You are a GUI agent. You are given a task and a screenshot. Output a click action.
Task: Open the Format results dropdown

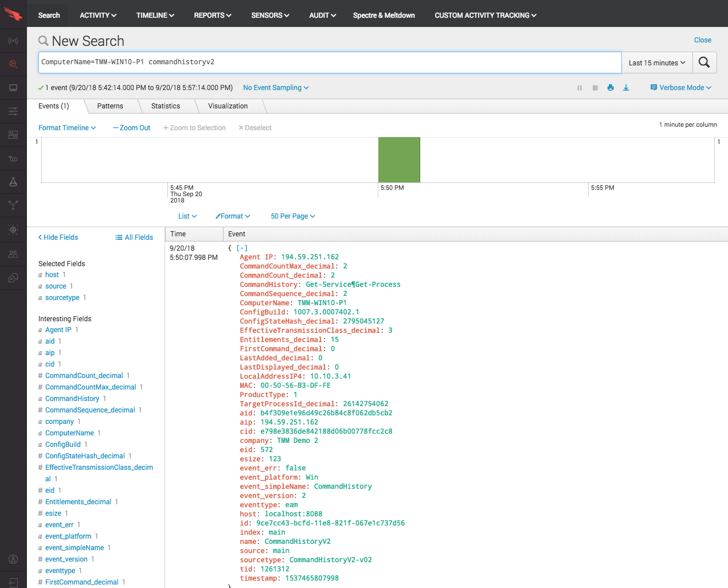[x=233, y=216]
